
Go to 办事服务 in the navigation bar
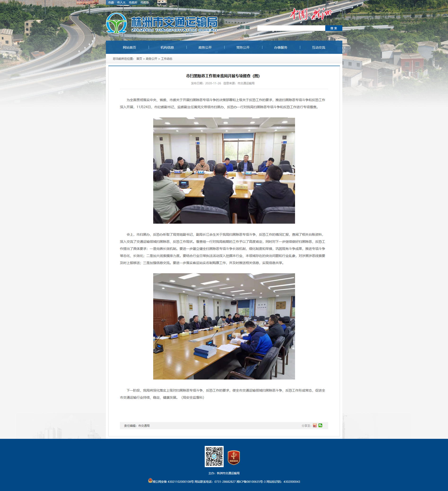pyautogui.click(x=281, y=47)
